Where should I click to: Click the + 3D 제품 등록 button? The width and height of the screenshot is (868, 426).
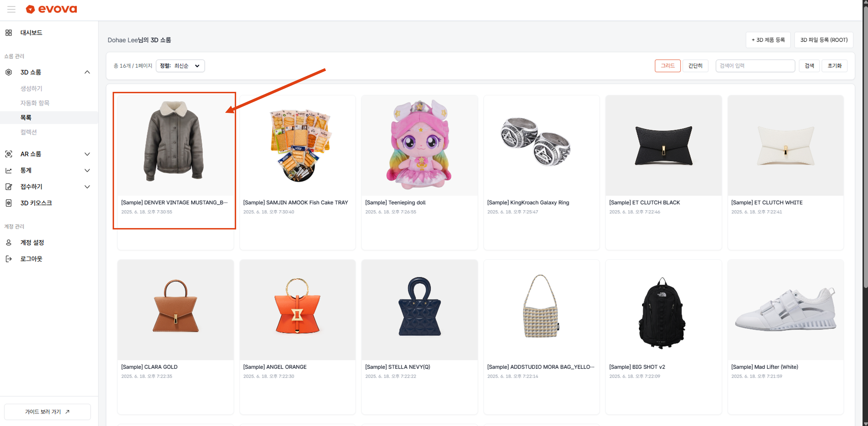[768, 39]
